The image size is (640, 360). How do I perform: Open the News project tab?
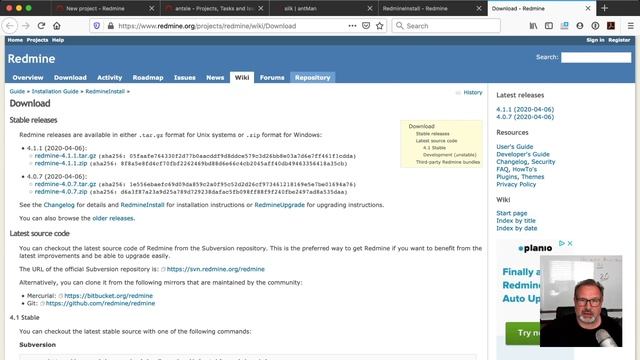pyautogui.click(x=215, y=78)
